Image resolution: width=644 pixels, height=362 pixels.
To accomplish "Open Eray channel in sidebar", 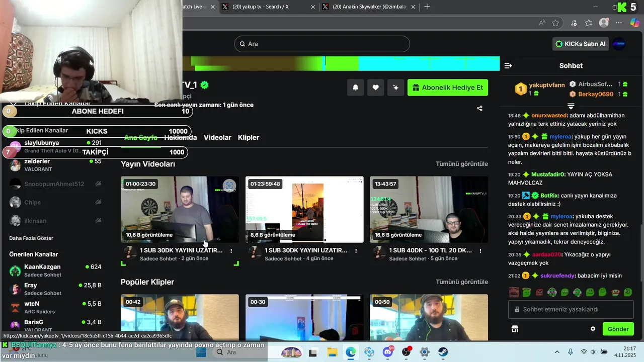I will click(x=55, y=289).
